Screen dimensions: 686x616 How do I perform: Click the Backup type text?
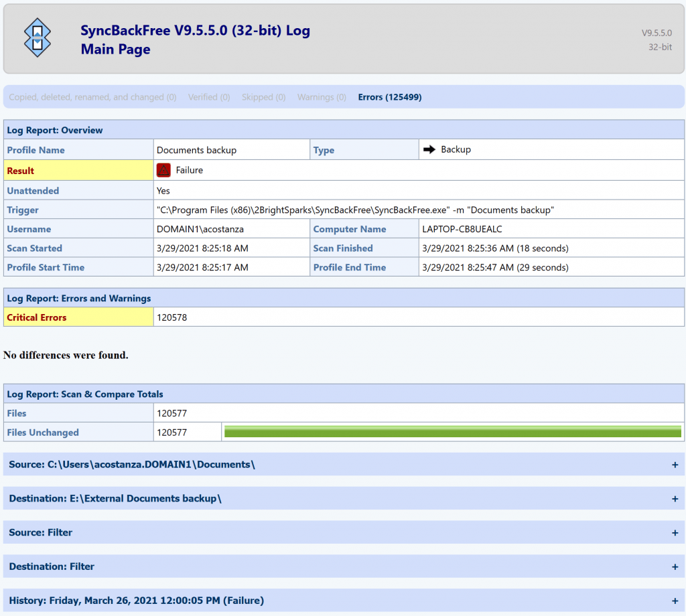point(456,149)
